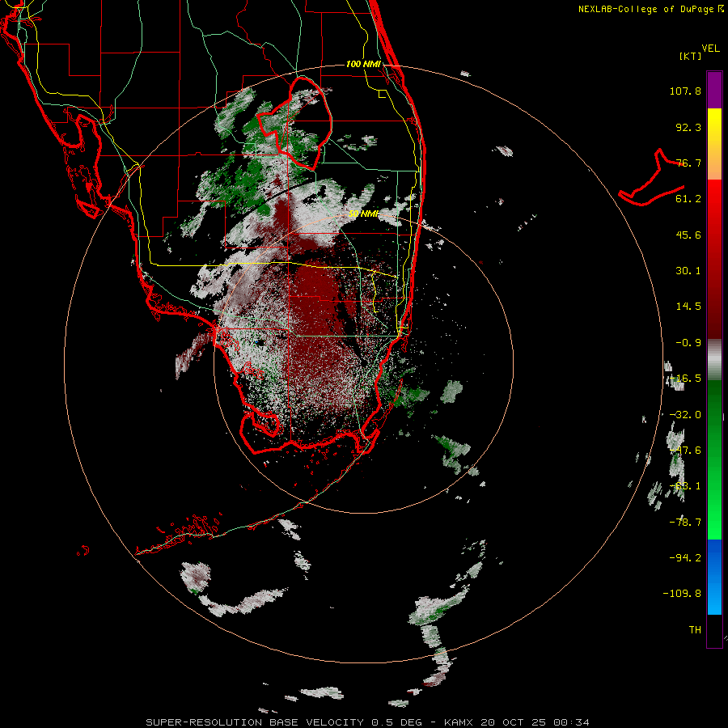Image resolution: width=728 pixels, height=728 pixels.
Task: Select the 107.8 value on the velocity scale
Action: click(x=685, y=91)
